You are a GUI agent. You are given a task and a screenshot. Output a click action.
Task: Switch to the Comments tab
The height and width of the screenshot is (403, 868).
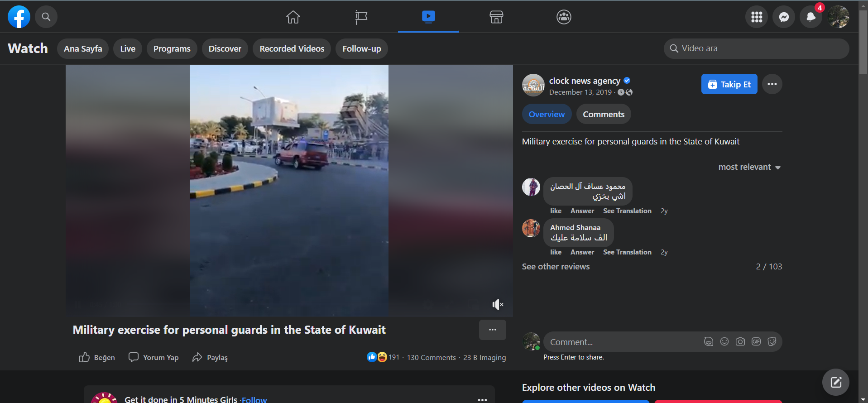[603, 115]
